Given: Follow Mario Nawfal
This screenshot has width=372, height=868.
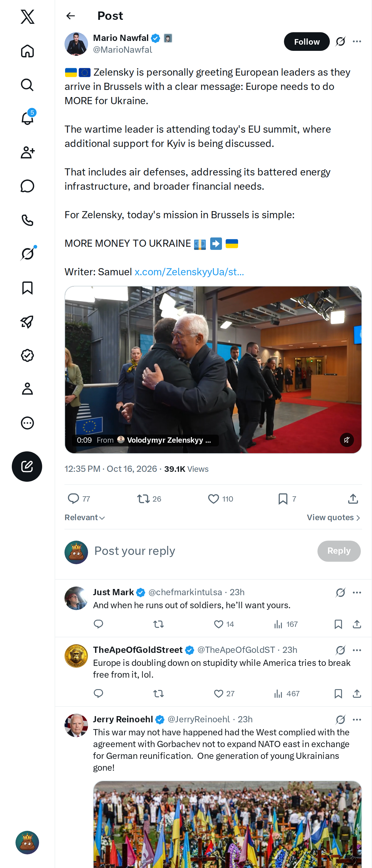Looking at the screenshot, I should 307,42.
